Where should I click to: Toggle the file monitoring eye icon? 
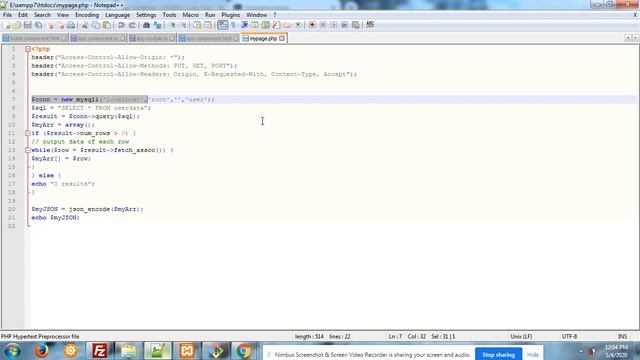coord(298,25)
